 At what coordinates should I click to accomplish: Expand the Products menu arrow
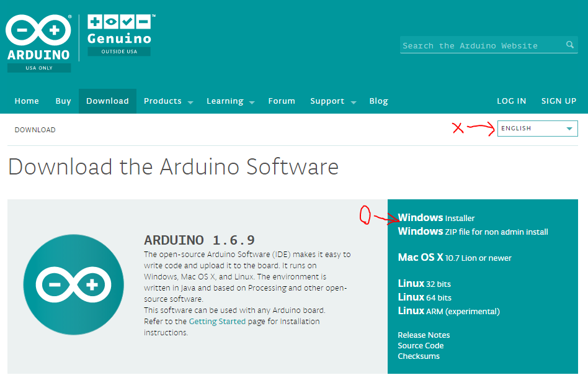190,102
